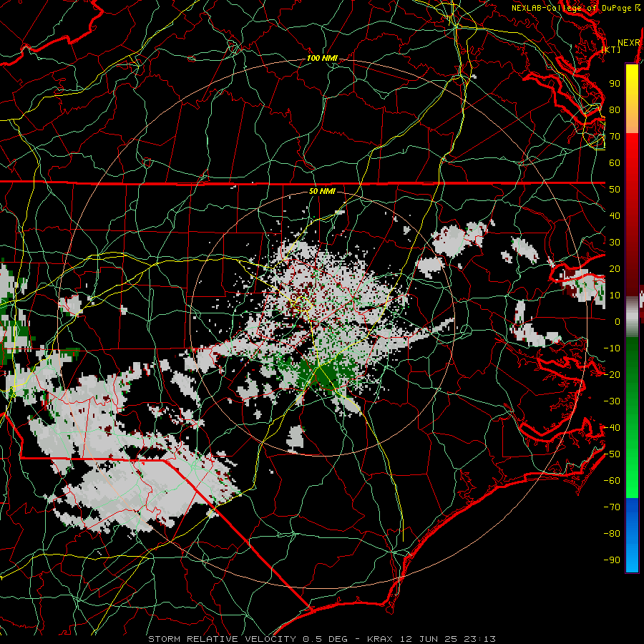Click the 50 NMI range ring label
This screenshot has height=644, width=644.
(x=322, y=191)
